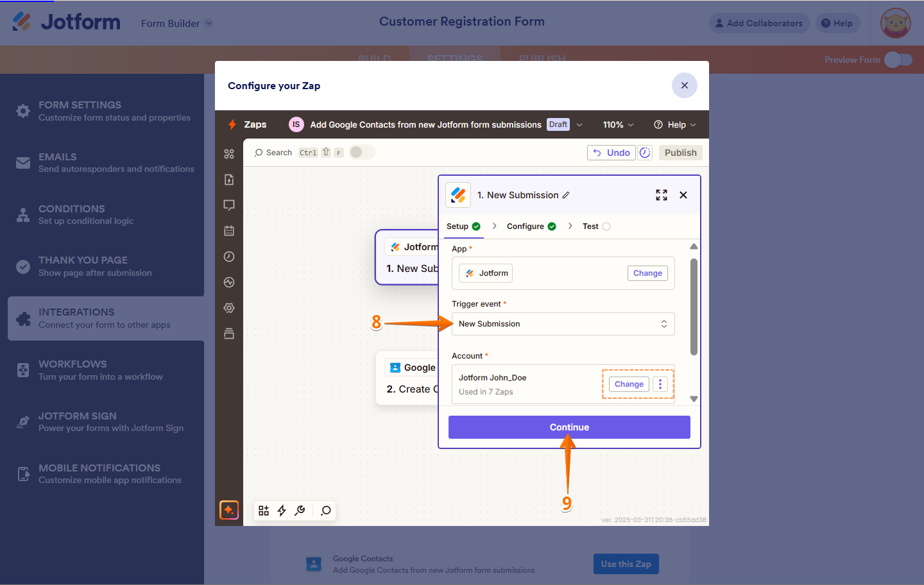Open the Draft status dropdown chevron
The width and height of the screenshot is (924, 585).
coord(579,124)
